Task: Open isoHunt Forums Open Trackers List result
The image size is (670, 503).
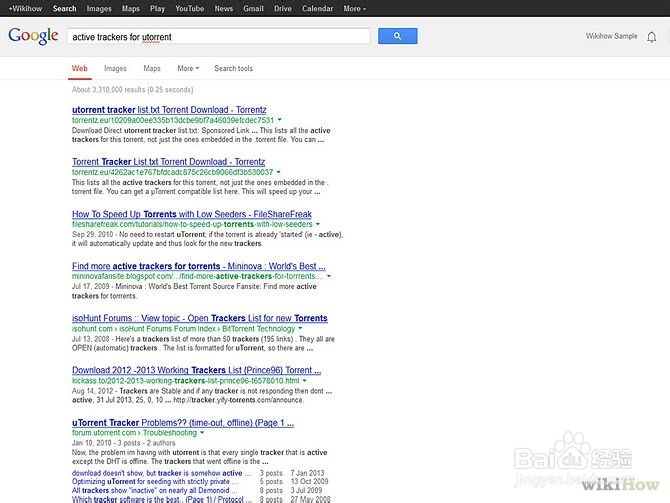Action: 200,318
